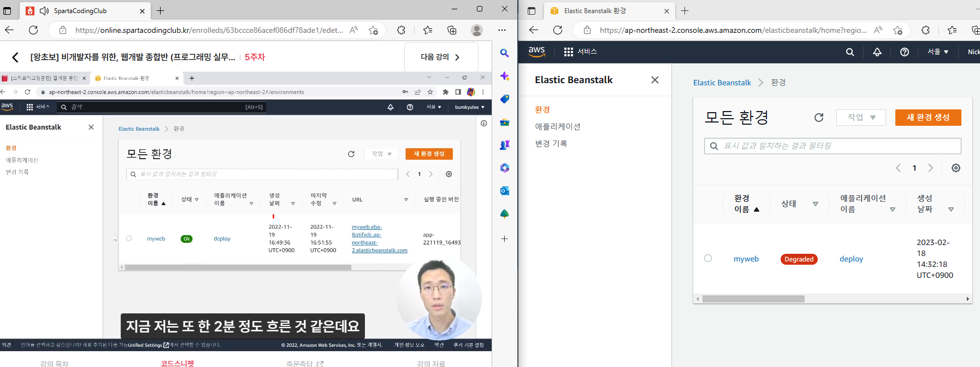
Task: Click the 새 환경 생성 button on the right
Action: point(928,118)
